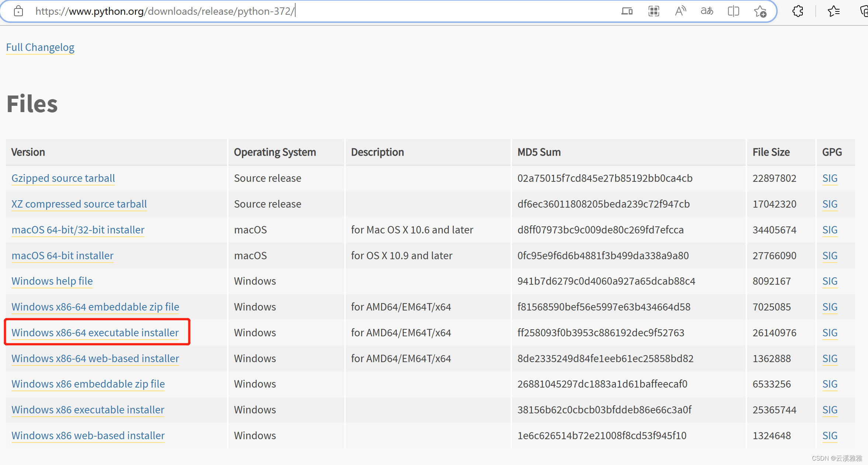The height and width of the screenshot is (465, 868).
Task: Open the Extensions puzzle icon
Action: (x=798, y=11)
